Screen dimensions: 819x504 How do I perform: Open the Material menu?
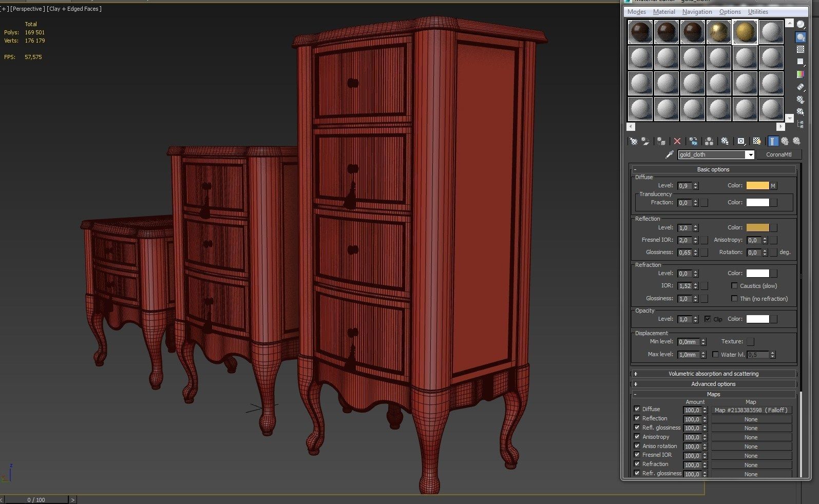pyautogui.click(x=664, y=12)
